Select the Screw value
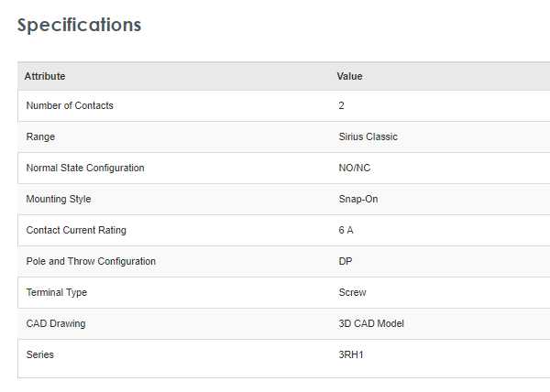The image size is (550, 392). pyautogui.click(x=353, y=292)
